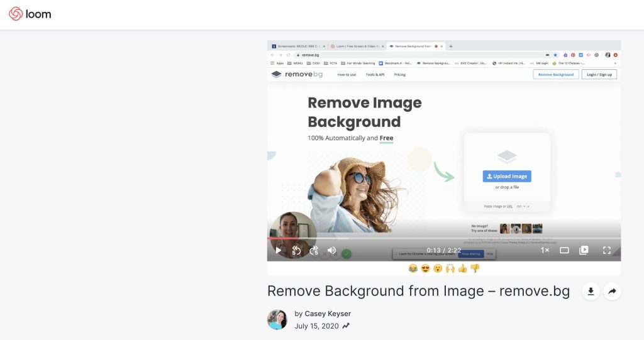Rewind the video five seconds
This screenshot has height=340, width=644.
pos(296,251)
